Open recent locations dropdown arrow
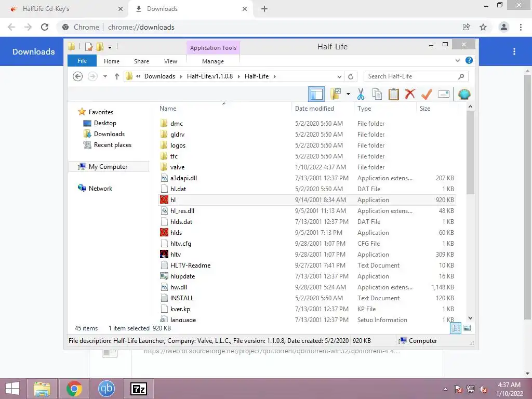 tap(105, 76)
